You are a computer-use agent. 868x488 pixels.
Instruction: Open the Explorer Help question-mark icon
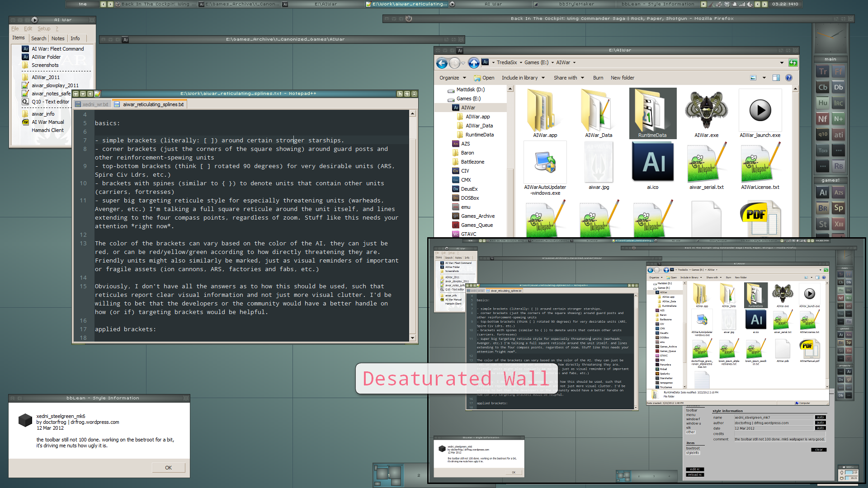click(x=789, y=78)
